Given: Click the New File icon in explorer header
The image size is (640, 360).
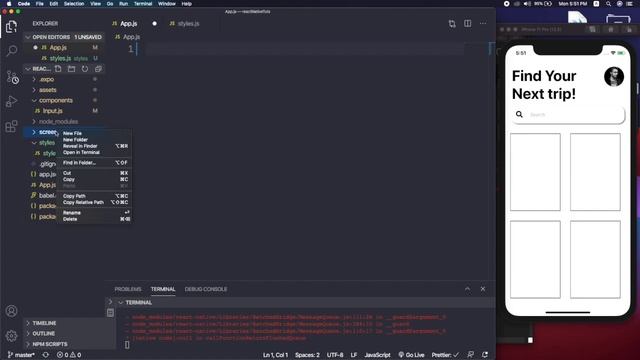Looking at the screenshot, I should [58, 69].
